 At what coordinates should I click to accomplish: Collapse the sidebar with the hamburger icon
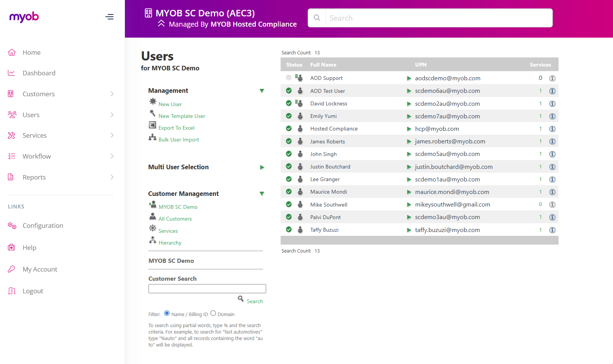pyautogui.click(x=110, y=17)
